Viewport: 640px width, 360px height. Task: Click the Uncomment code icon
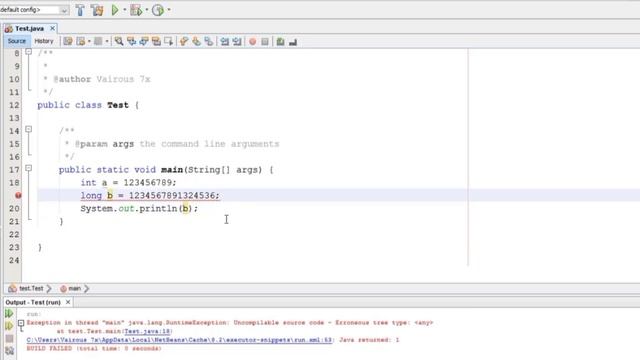click(x=293, y=42)
